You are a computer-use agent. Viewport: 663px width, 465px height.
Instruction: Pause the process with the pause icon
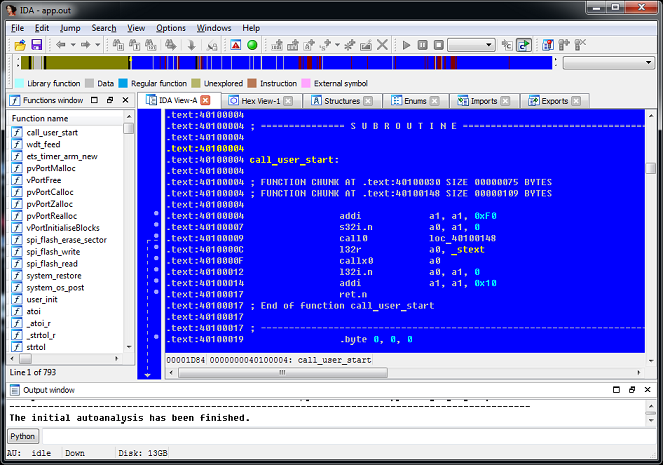pyautogui.click(x=422, y=45)
